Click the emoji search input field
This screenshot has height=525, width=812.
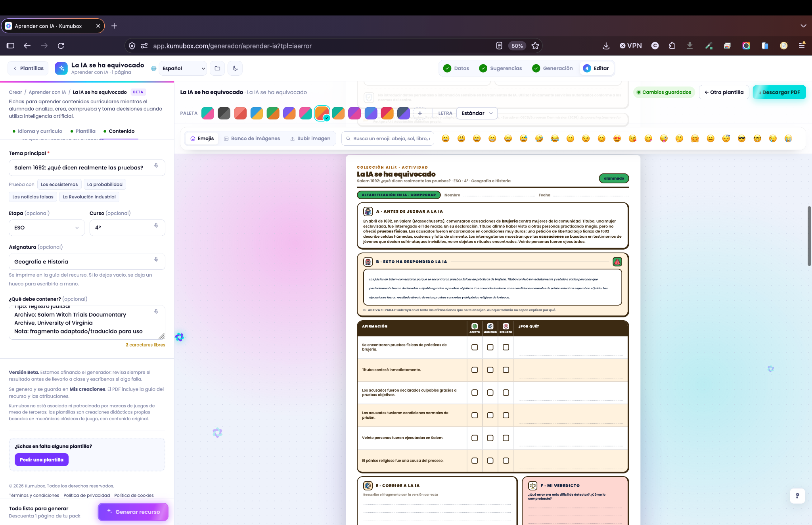coord(388,138)
